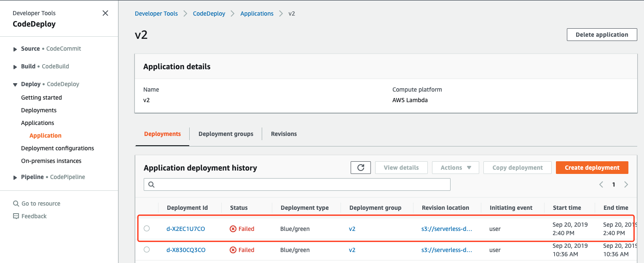644x263 pixels.
Task: Click the Start time column header
Action: [x=567, y=208]
